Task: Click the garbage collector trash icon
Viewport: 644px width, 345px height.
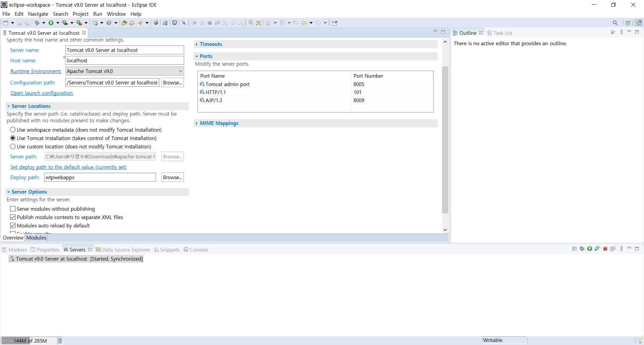Action: coord(60,341)
